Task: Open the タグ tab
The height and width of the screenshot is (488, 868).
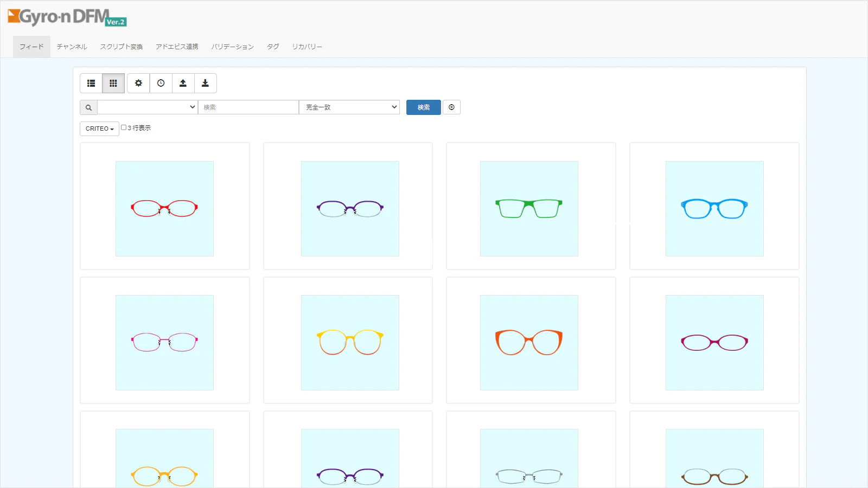Action: tap(273, 47)
